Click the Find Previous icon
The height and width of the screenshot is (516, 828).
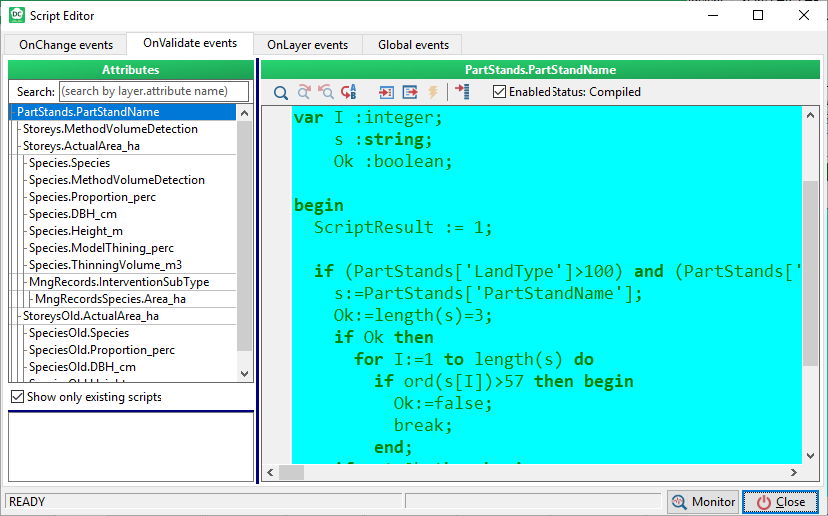point(326,92)
